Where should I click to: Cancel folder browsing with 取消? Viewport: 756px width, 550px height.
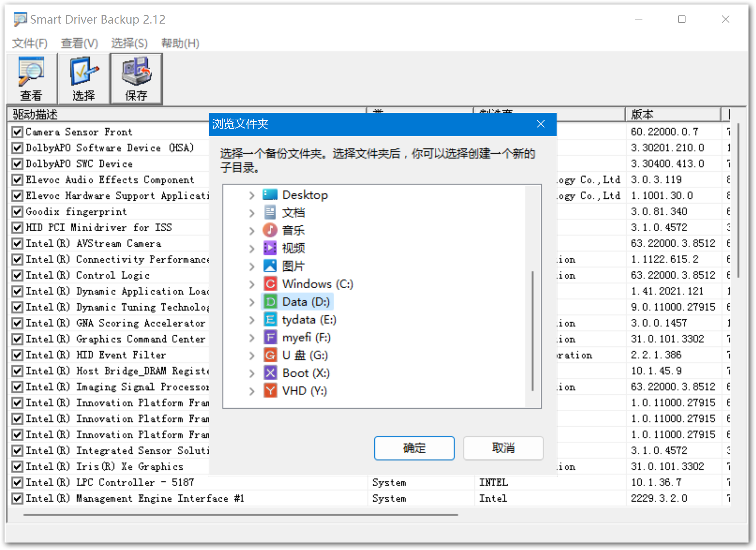pyautogui.click(x=503, y=448)
